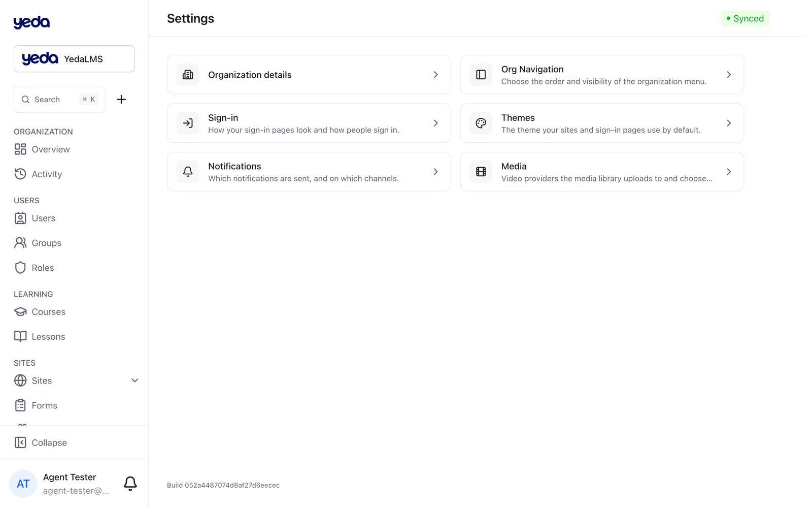Viewport: 812px width, 508px height.
Task: Go to Overview in the sidebar
Action: (51, 149)
